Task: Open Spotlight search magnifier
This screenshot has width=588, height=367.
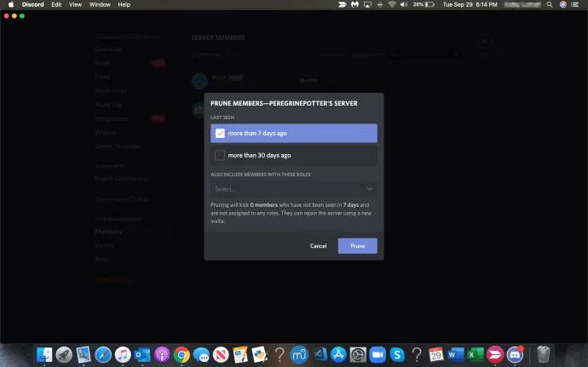Action: click(550, 4)
